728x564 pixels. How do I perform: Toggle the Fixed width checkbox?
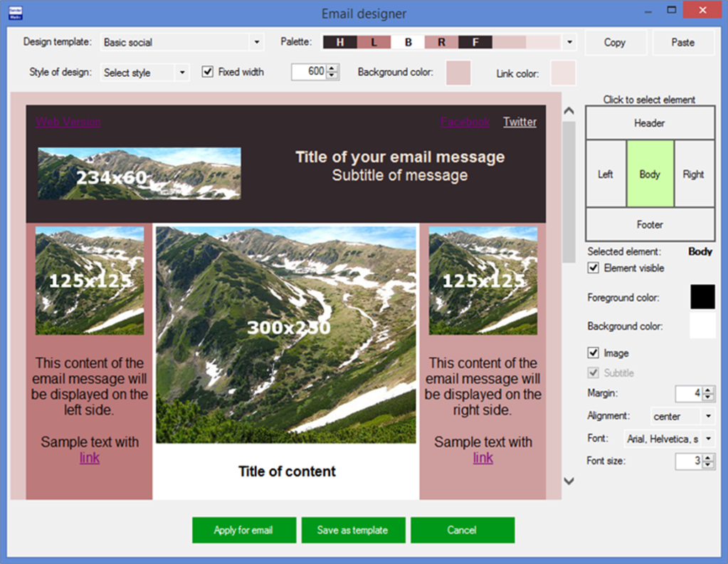click(208, 72)
